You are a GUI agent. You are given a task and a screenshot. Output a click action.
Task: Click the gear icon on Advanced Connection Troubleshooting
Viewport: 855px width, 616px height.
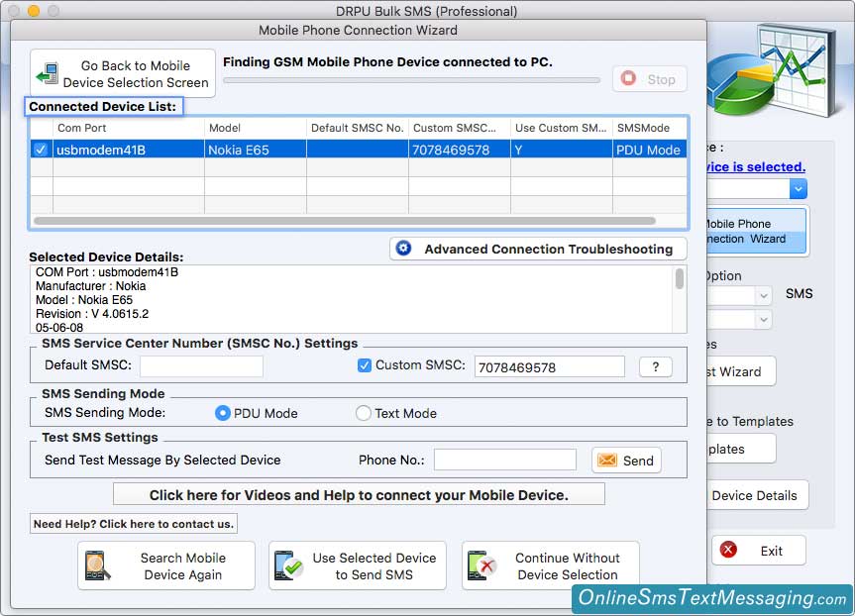[403, 248]
